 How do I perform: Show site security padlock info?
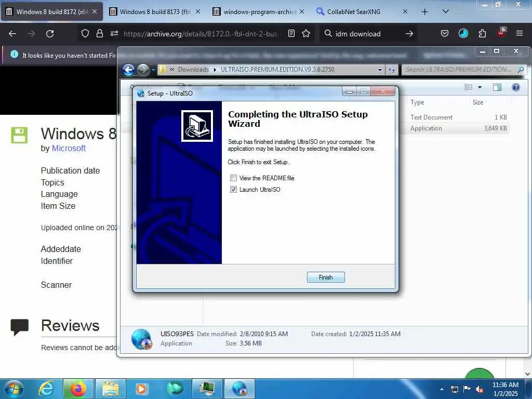(99, 33)
